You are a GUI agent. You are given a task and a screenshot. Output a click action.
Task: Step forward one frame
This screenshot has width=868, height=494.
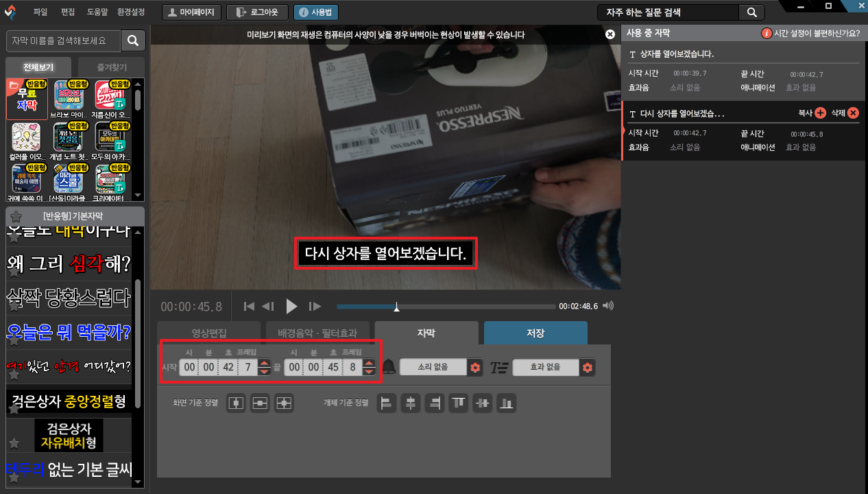click(315, 306)
